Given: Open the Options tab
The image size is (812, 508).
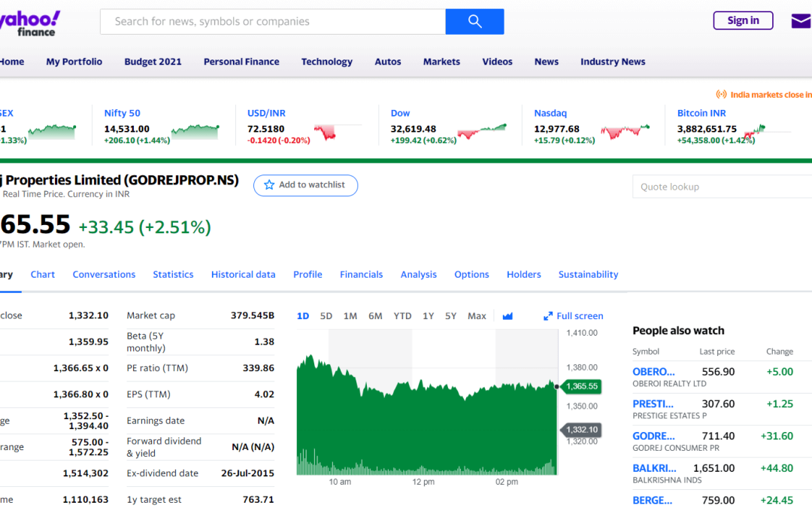Looking at the screenshot, I should pyautogui.click(x=471, y=274).
